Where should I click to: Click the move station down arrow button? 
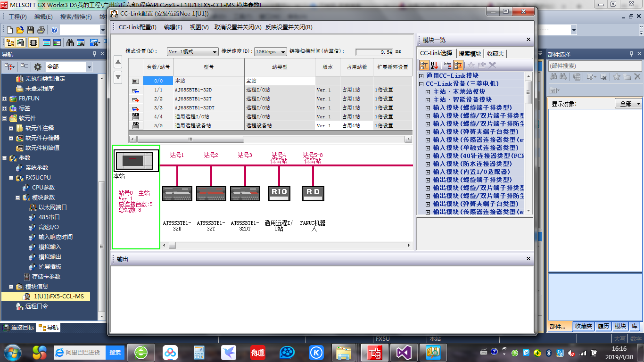(118, 76)
